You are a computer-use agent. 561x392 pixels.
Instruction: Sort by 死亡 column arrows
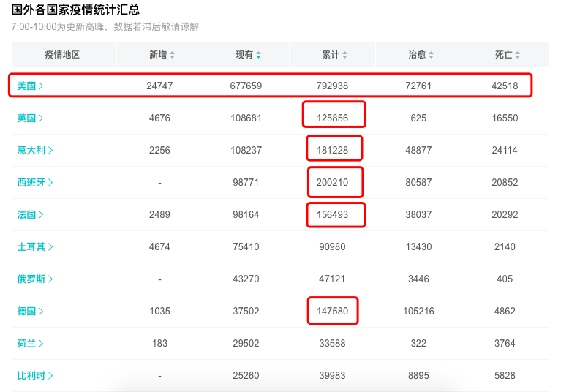click(x=517, y=55)
